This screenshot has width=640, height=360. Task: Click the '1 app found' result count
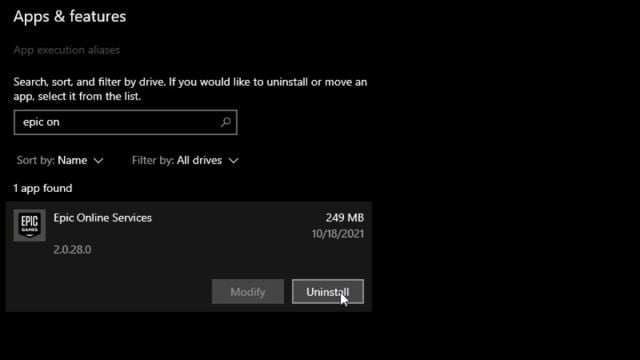click(43, 188)
